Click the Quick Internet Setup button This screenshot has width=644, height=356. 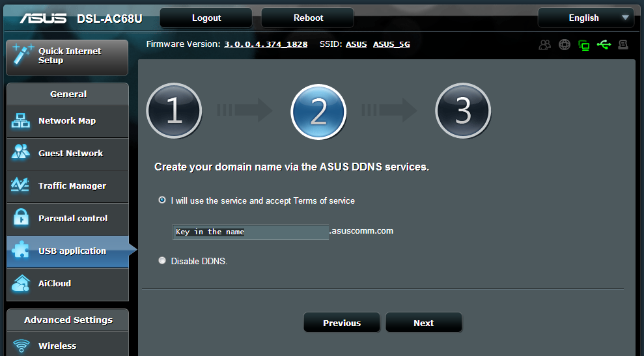click(x=67, y=57)
